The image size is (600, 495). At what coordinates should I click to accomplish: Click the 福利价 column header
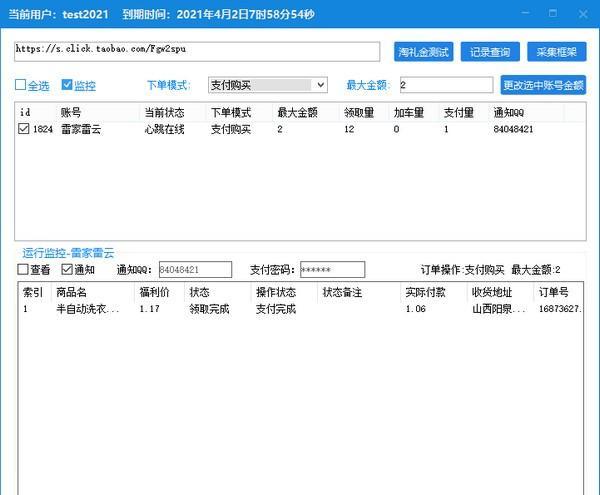(x=154, y=292)
